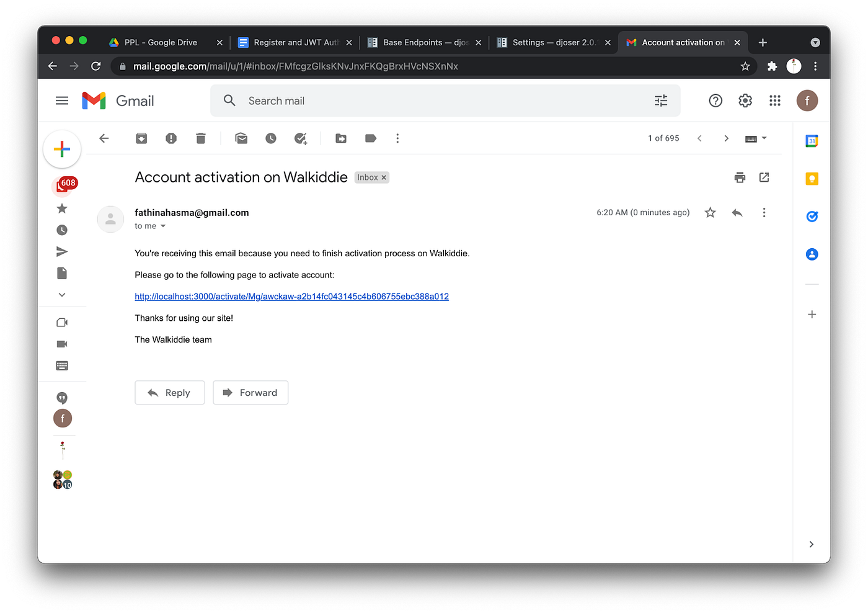The height and width of the screenshot is (613, 868).
Task: Snooze the Account activation email
Action: [271, 138]
